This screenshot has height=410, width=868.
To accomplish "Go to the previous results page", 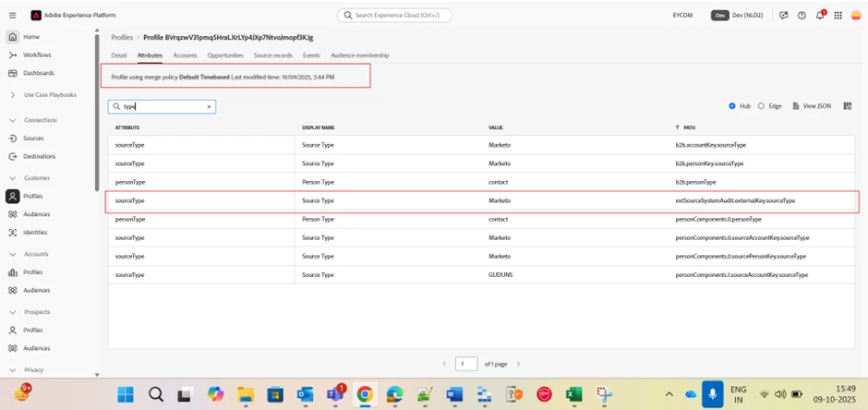I will pyautogui.click(x=444, y=364).
